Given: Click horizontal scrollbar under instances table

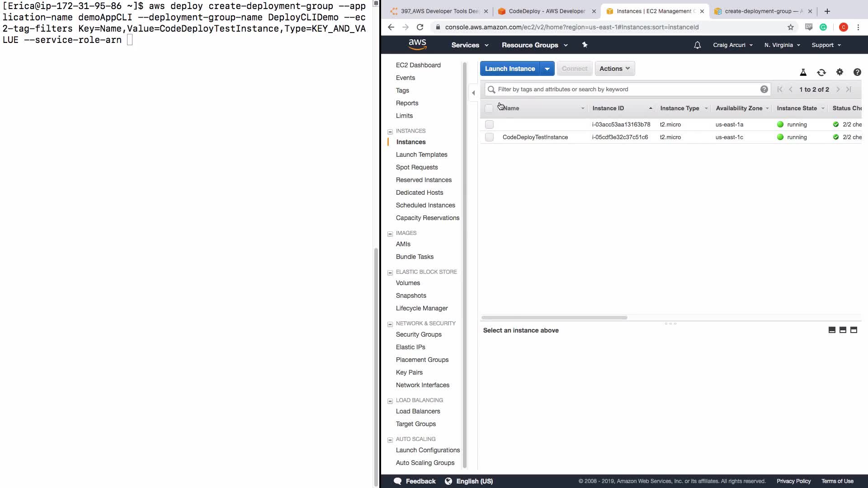Looking at the screenshot, I should pos(554,318).
